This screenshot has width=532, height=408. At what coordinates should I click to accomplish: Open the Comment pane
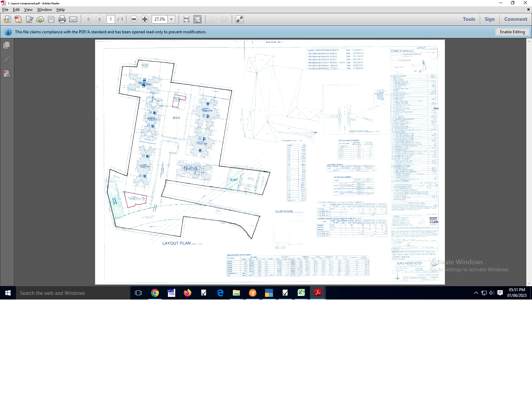point(515,19)
